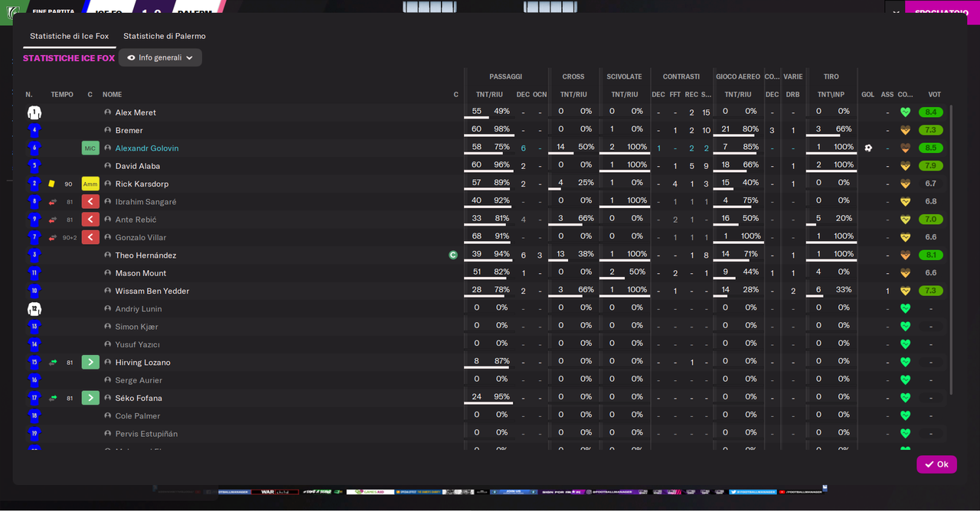Click the vertical scrollbar of the stats table
Screen dimensions: 980x511
click(x=952, y=249)
